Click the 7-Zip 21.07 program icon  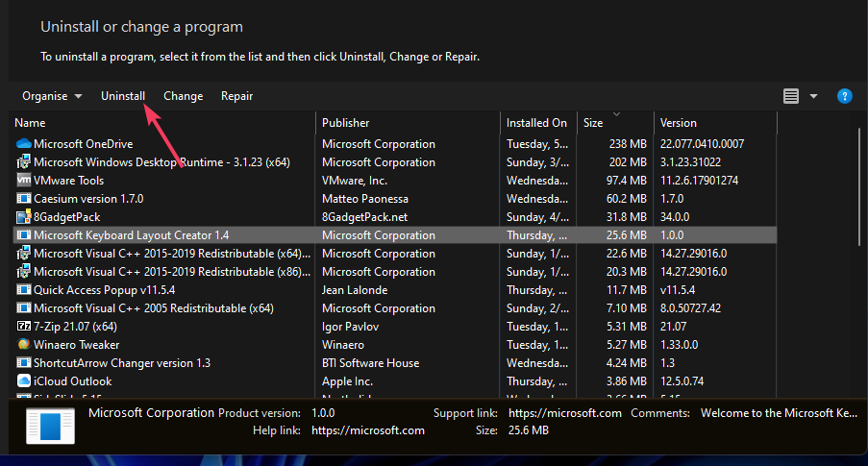click(x=24, y=327)
